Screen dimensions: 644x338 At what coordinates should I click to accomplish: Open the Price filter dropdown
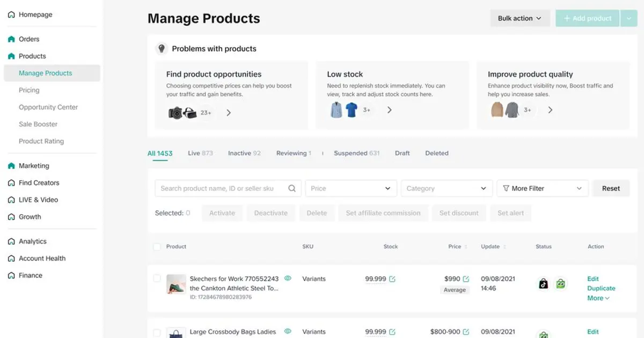351,188
